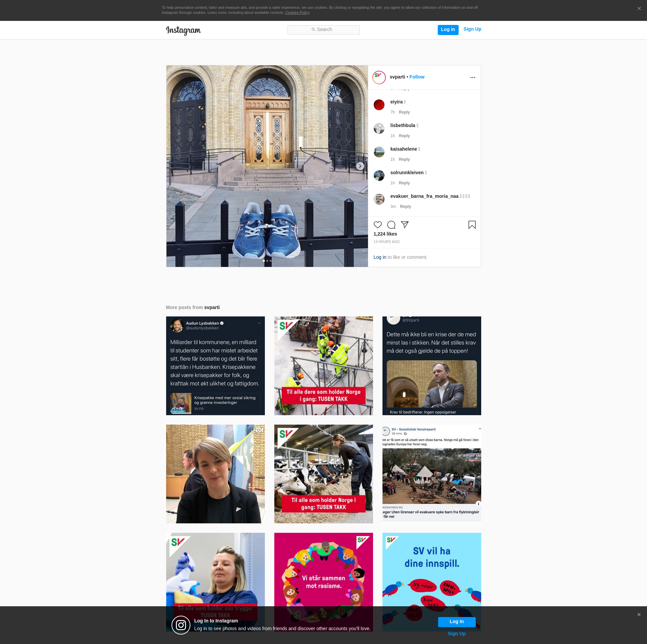Click the search magnifier icon
This screenshot has width=647, height=644.
[x=313, y=29]
